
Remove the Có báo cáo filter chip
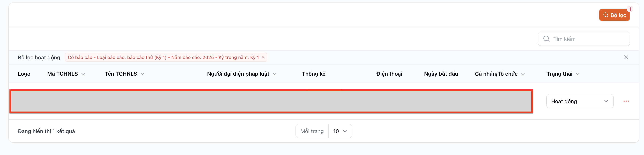pyautogui.click(x=263, y=57)
